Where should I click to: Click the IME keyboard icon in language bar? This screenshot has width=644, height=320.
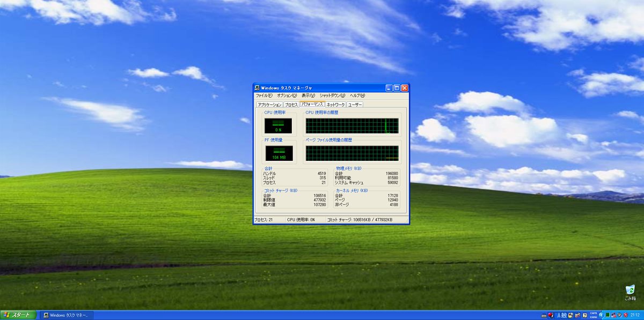coord(544,315)
